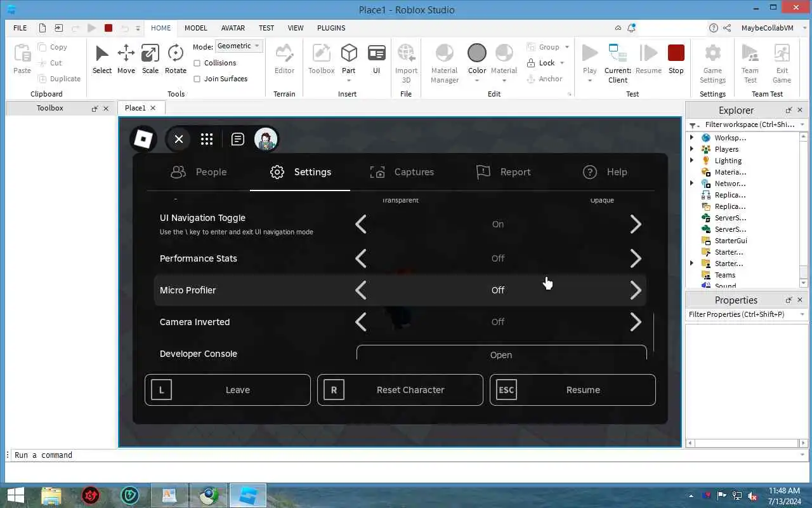The image size is (812, 508).
Task: Open the Color dropdown arrow
Action: click(476, 81)
